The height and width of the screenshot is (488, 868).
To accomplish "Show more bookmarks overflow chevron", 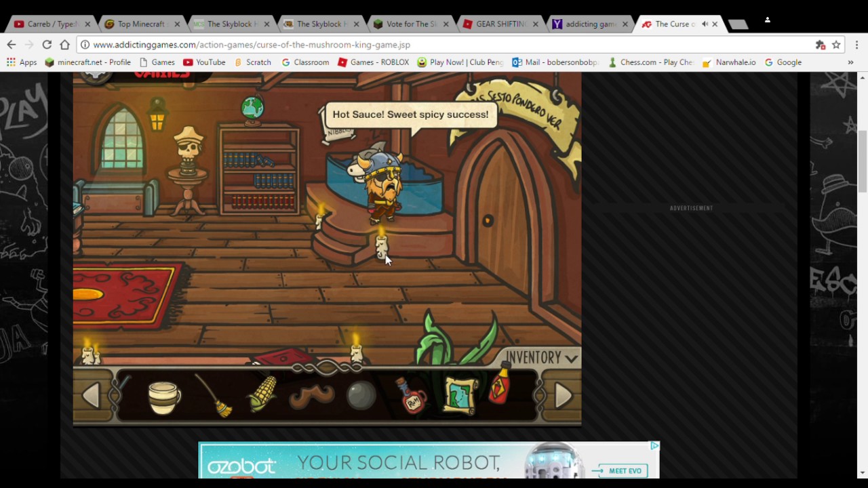I will [850, 62].
